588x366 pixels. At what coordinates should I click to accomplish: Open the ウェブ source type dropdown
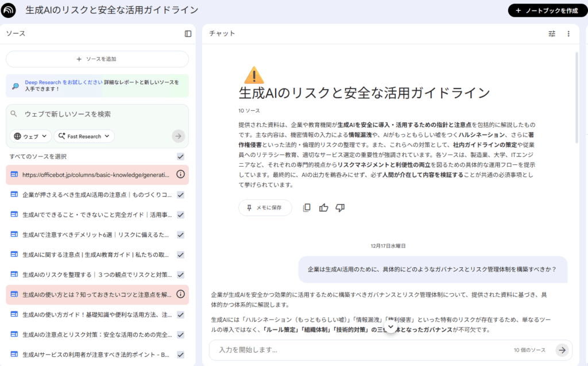point(30,136)
